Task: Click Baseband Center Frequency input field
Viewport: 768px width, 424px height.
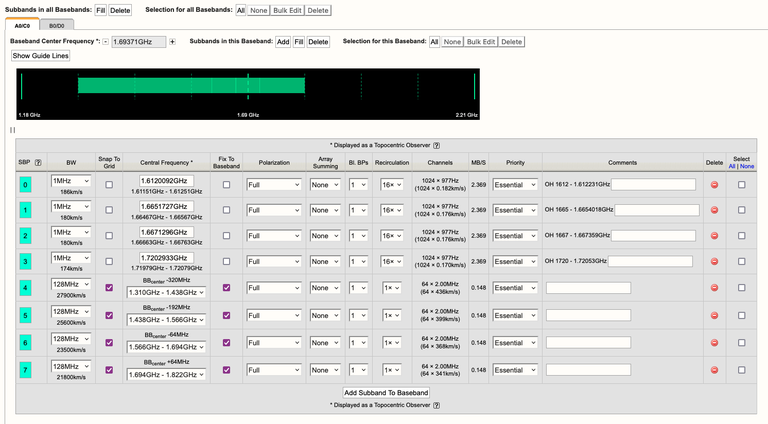Action: pos(139,42)
